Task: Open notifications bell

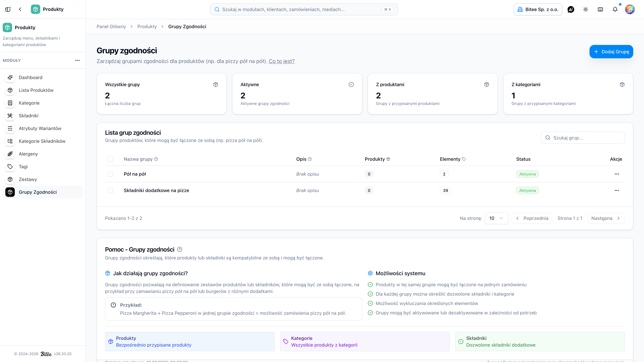Action: (615, 10)
